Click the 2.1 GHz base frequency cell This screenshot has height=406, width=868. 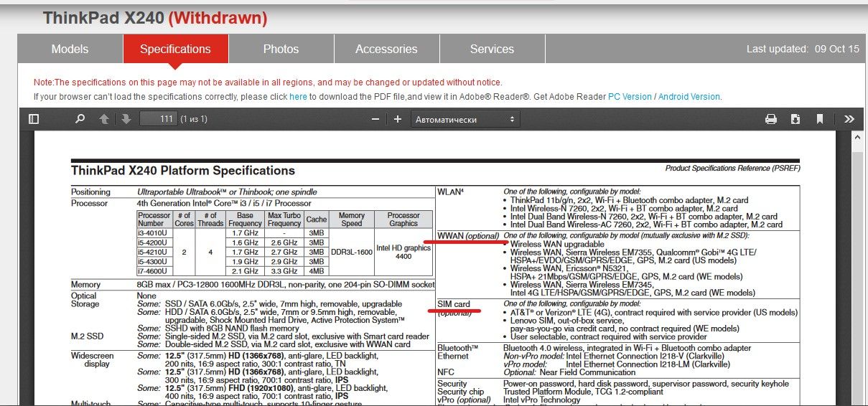click(245, 270)
